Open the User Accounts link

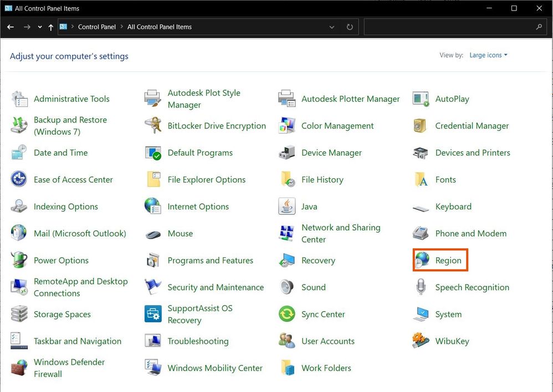(x=328, y=341)
